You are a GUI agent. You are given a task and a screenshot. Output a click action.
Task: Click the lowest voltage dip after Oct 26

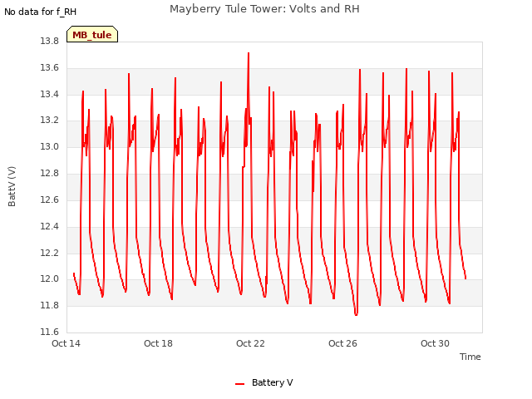pyautogui.click(x=356, y=314)
